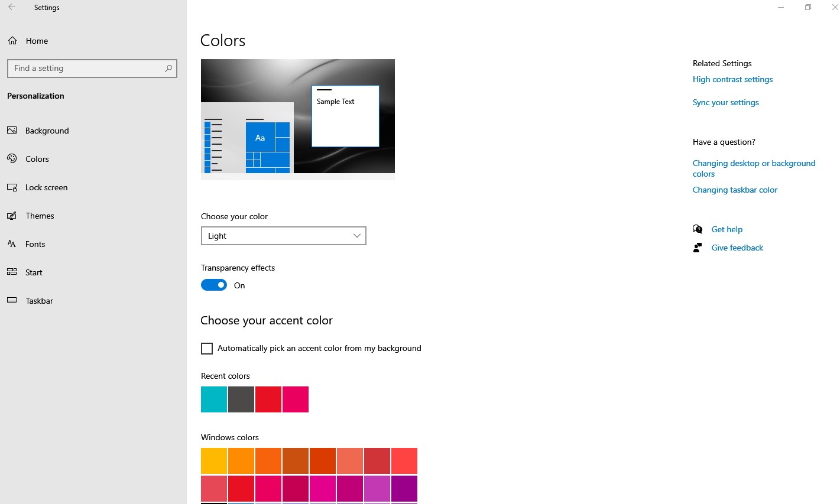Click inside Find a setting field
The image size is (840, 504).
tap(92, 69)
